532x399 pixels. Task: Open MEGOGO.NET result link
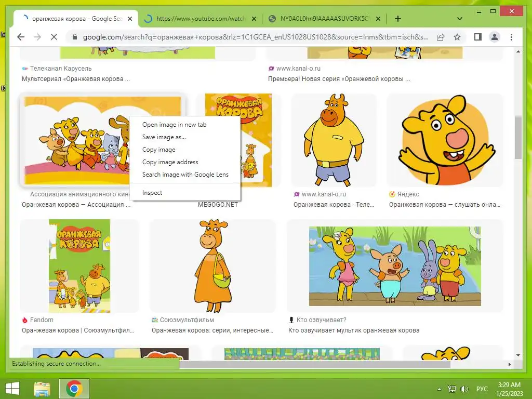(218, 205)
